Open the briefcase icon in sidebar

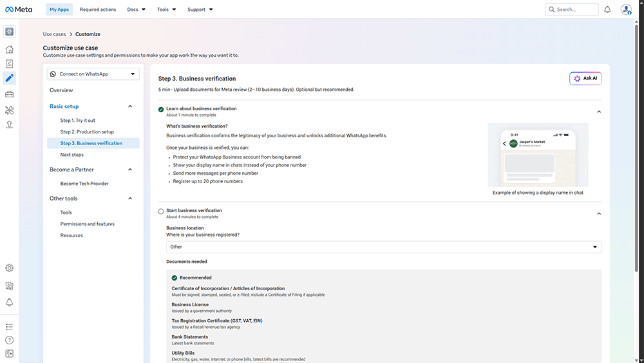10,94
